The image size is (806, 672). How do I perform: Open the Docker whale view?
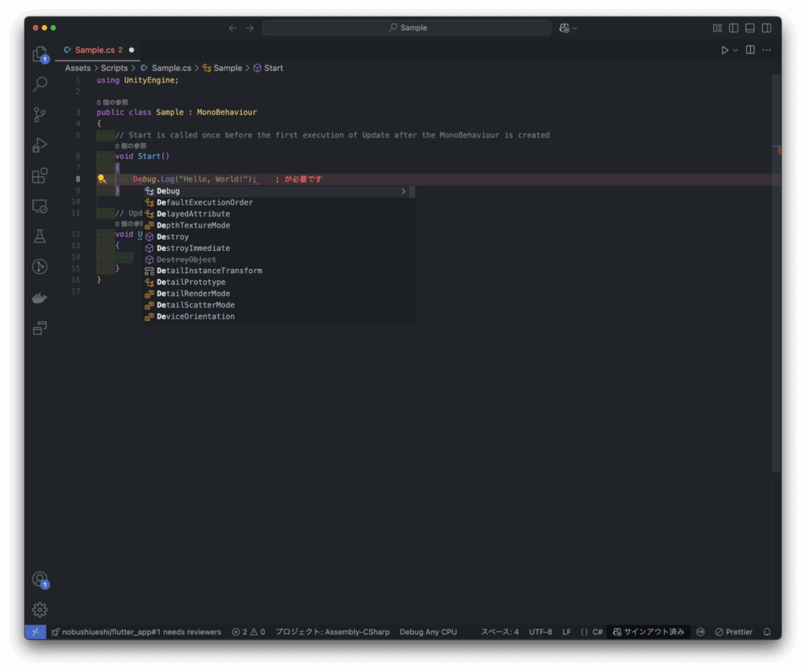[x=39, y=297]
